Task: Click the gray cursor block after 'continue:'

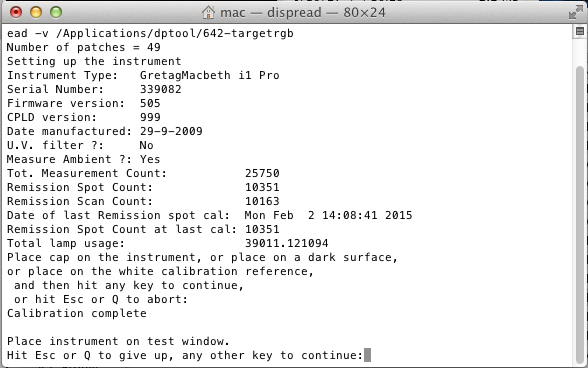Action: tap(367, 355)
